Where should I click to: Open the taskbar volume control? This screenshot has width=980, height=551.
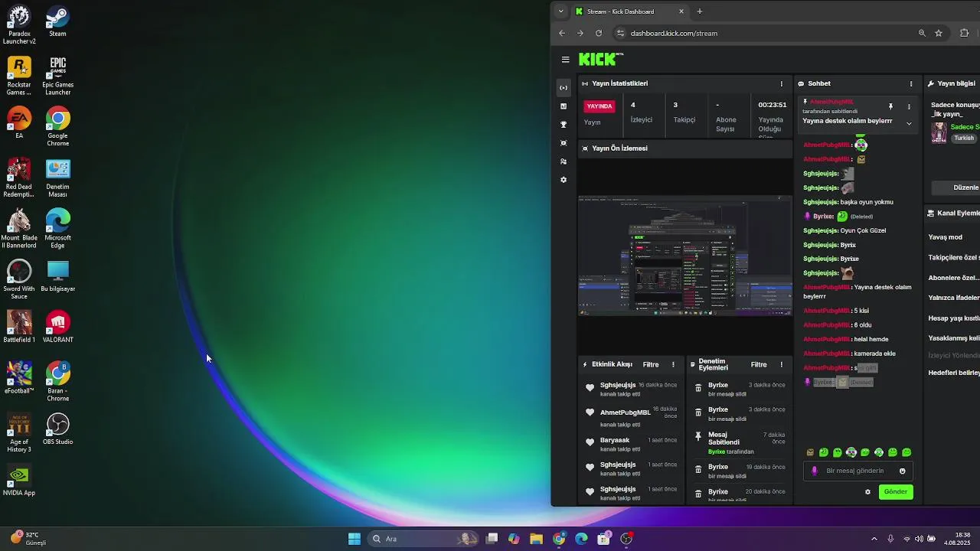point(919,539)
